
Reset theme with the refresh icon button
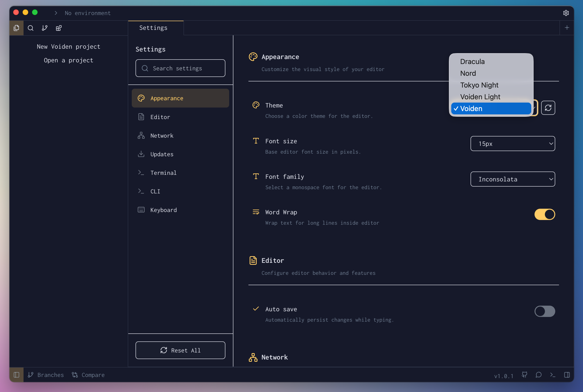coord(548,108)
